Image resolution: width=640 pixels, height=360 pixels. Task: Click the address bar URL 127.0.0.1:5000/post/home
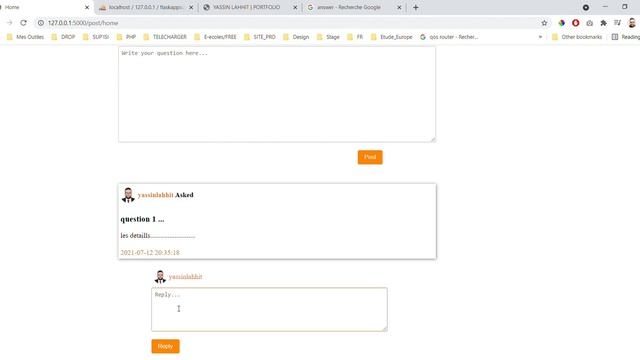click(x=83, y=23)
